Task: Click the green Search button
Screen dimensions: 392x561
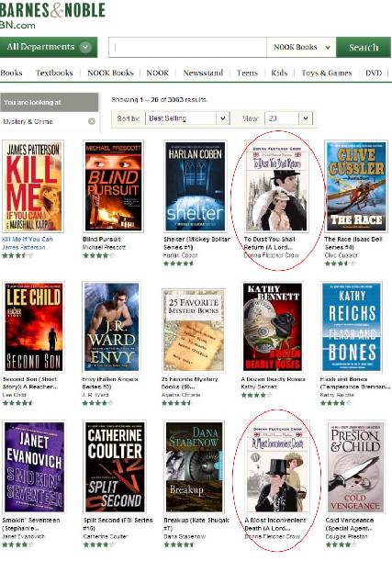Action: click(x=364, y=47)
